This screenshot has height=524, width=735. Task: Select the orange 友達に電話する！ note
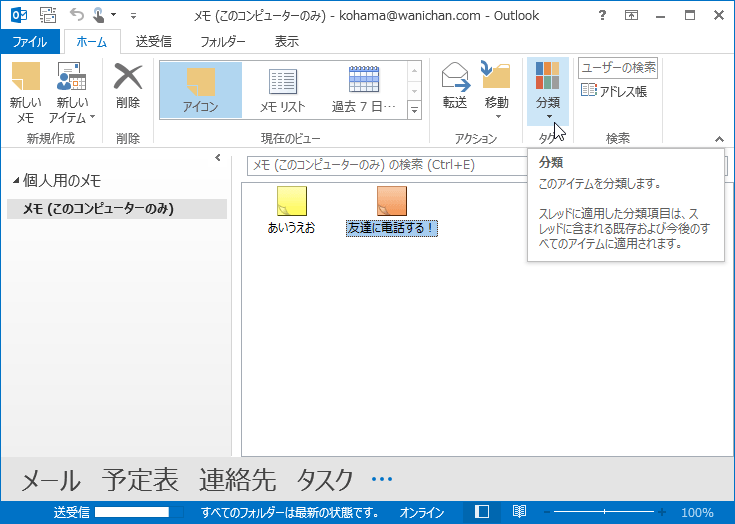pyautogui.click(x=392, y=211)
